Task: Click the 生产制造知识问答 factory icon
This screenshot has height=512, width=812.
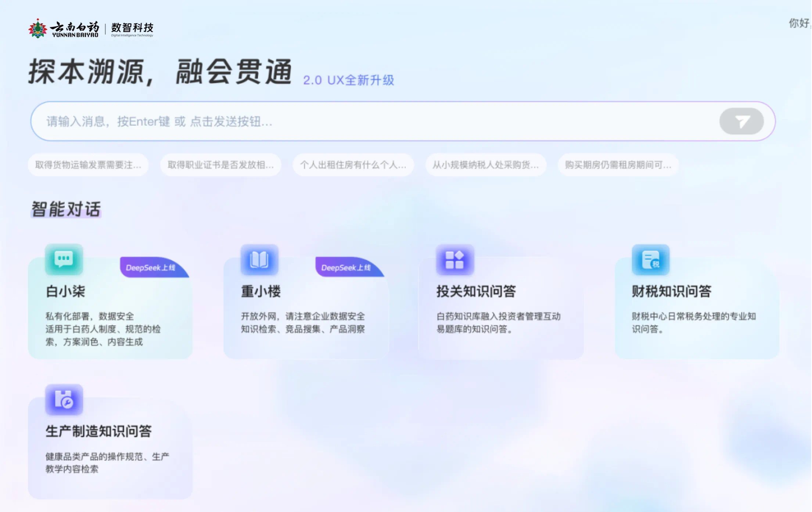Action: pos(64,400)
